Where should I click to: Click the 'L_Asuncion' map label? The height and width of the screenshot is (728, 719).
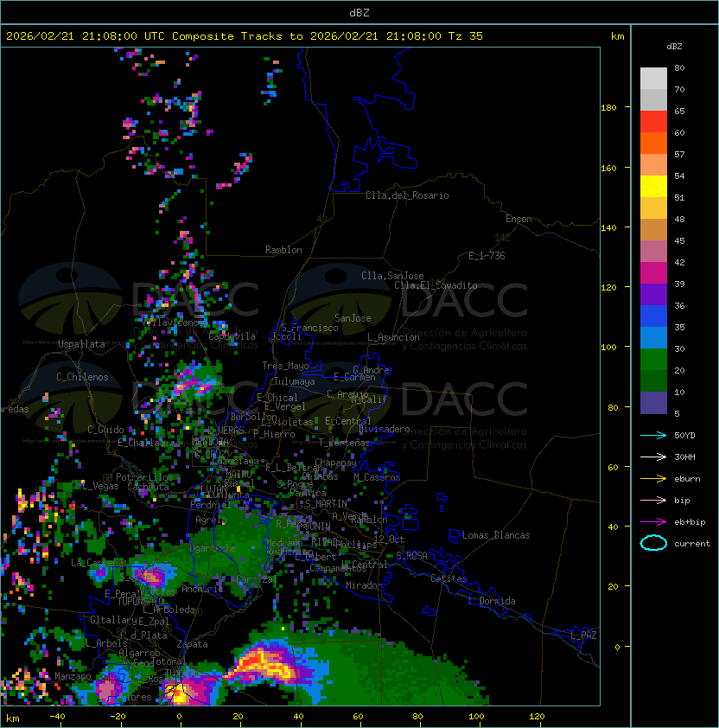(x=393, y=337)
